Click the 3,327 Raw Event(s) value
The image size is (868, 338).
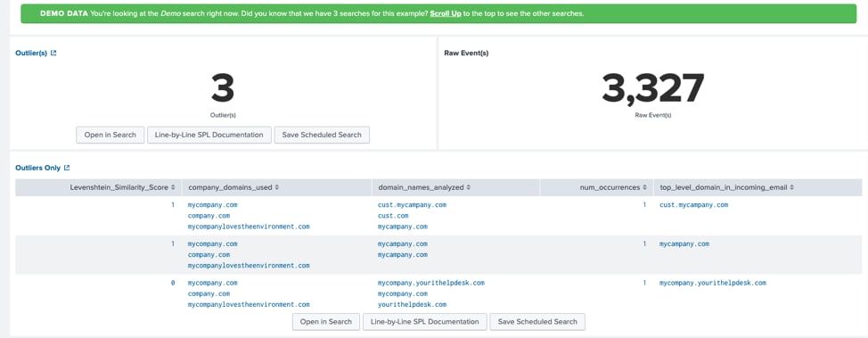click(652, 88)
